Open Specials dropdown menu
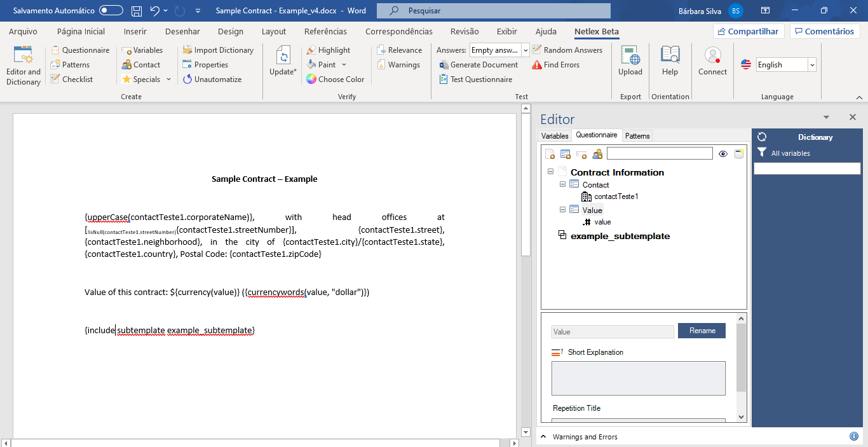The image size is (868, 447). (x=147, y=79)
